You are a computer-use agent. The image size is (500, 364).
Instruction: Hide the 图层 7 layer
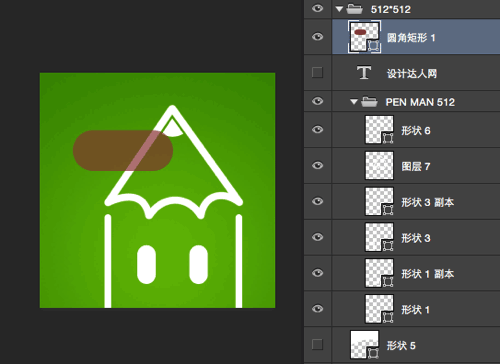pos(317,165)
